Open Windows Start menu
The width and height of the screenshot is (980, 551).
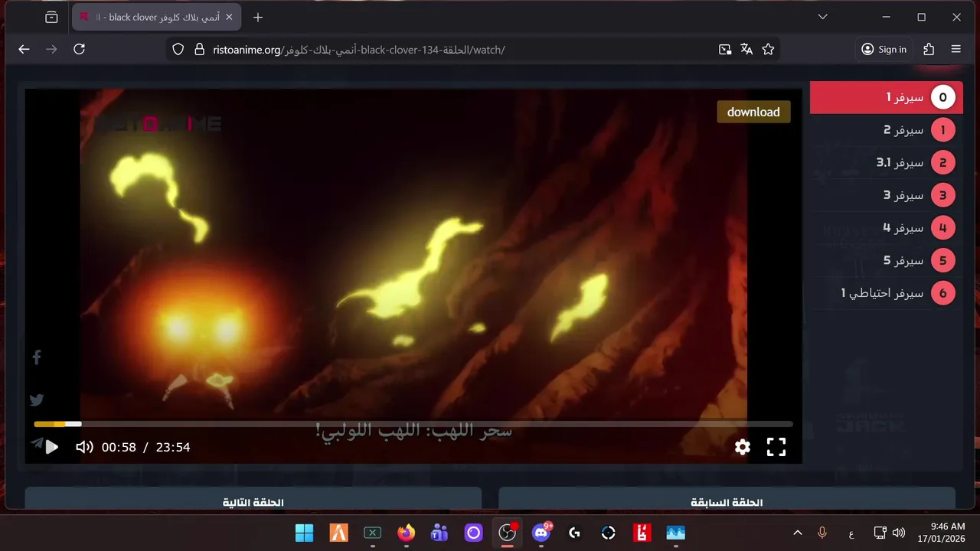coord(304,533)
